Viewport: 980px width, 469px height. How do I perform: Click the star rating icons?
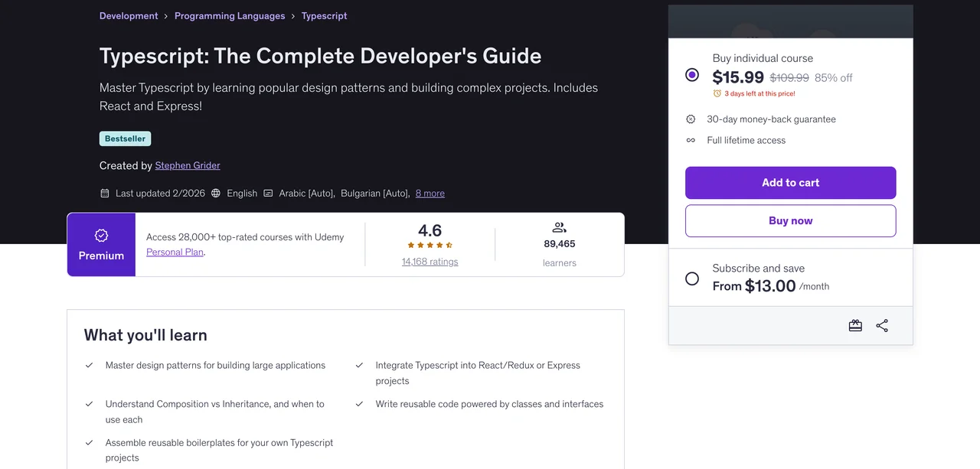(x=430, y=246)
